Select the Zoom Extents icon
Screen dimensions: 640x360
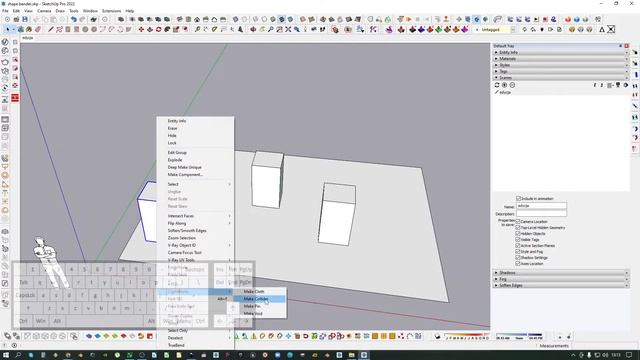pos(288,29)
